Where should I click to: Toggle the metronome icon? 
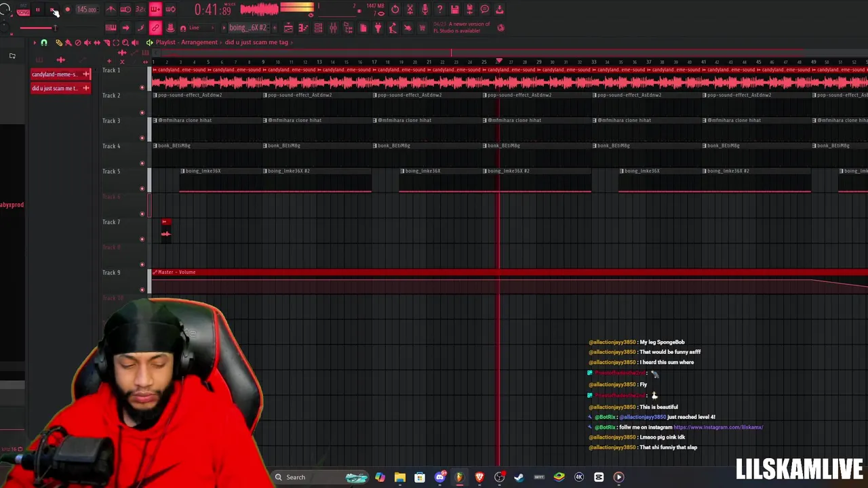(111, 9)
